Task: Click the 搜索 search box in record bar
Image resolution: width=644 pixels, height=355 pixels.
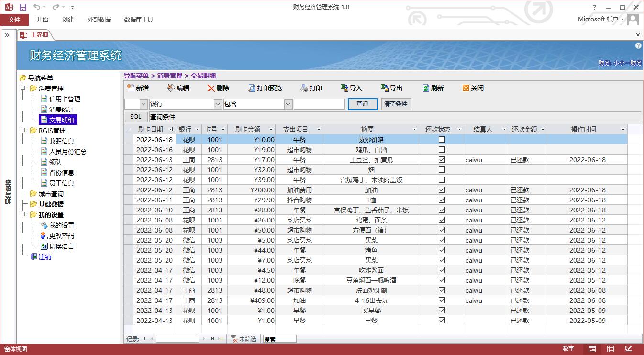Action: 279,339
